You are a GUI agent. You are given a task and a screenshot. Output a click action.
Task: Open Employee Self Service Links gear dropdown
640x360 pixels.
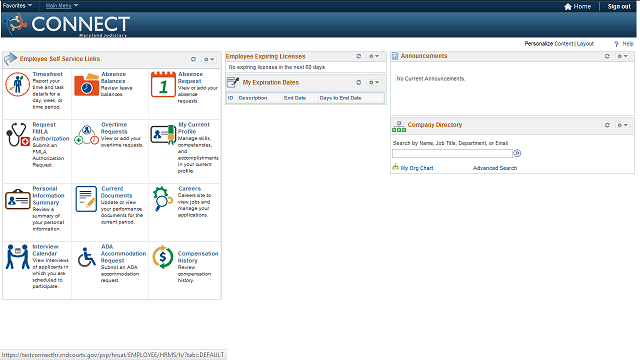click(x=209, y=60)
